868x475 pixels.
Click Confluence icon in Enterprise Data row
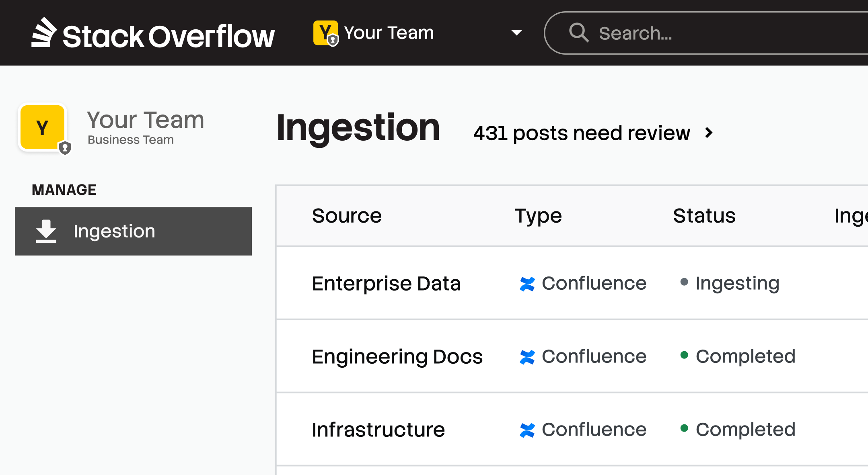(527, 284)
